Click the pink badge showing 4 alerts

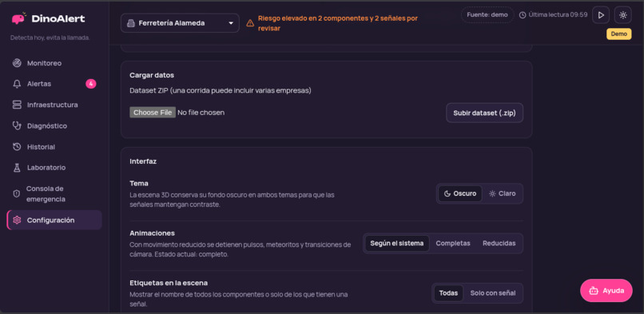tap(91, 84)
